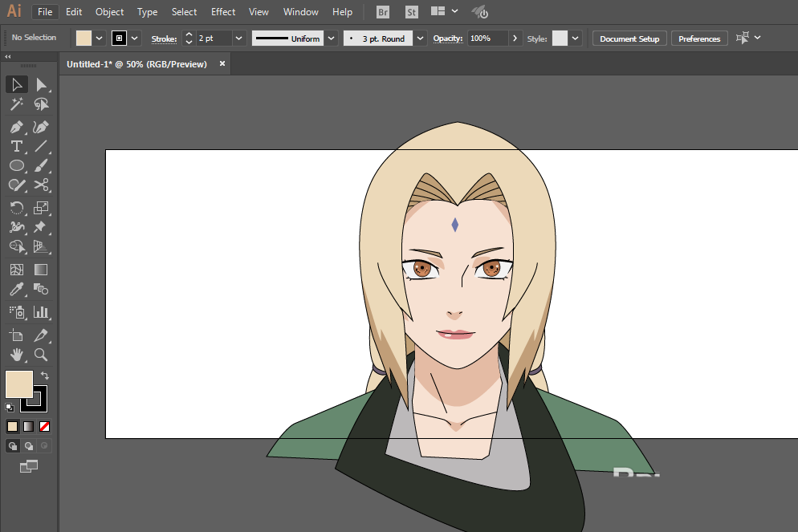Activate the Perspective Grid tool
Viewport: 798px width, 532px height.
point(41,246)
